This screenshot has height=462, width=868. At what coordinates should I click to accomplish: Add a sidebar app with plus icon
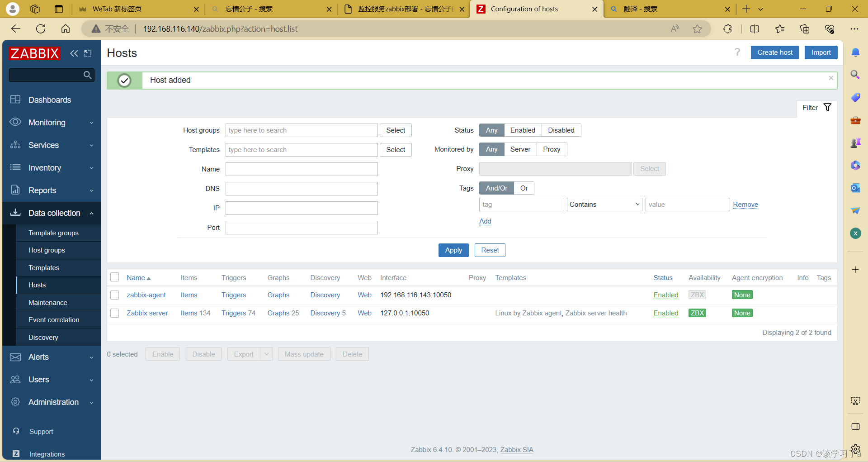click(x=855, y=270)
